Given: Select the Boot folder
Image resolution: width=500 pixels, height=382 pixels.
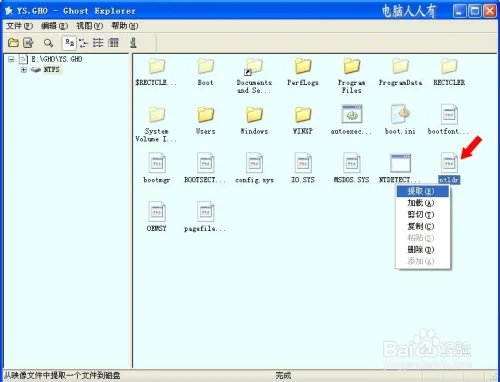Looking at the screenshot, I should point(205,65).
